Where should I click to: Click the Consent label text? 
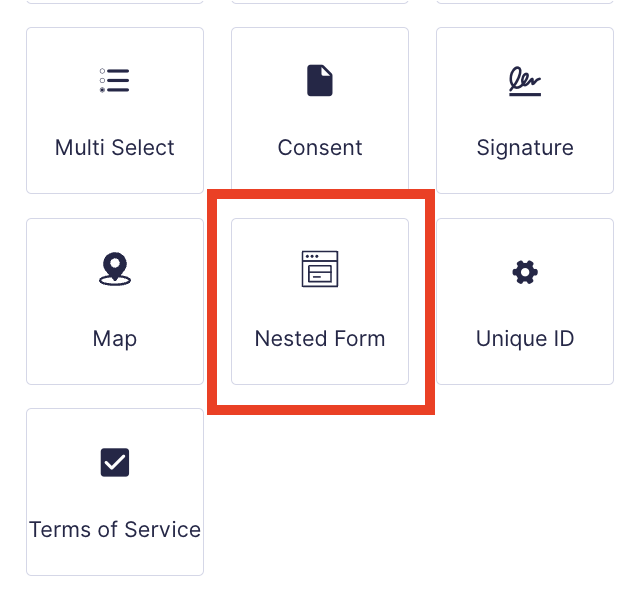tap(320, 147)
